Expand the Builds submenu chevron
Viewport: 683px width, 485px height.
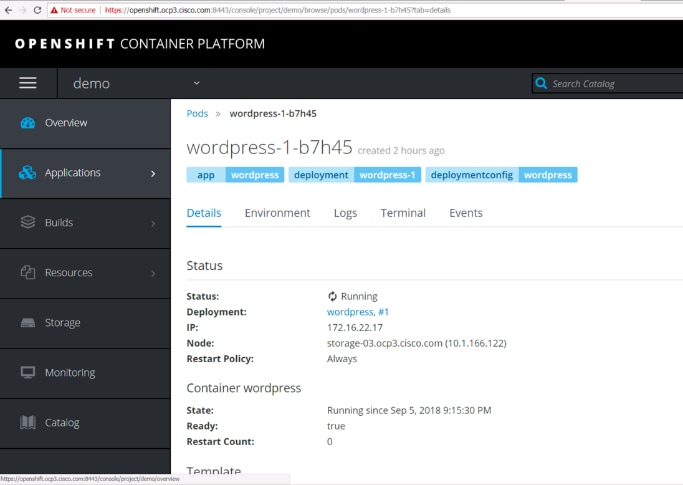coord(153,224)
